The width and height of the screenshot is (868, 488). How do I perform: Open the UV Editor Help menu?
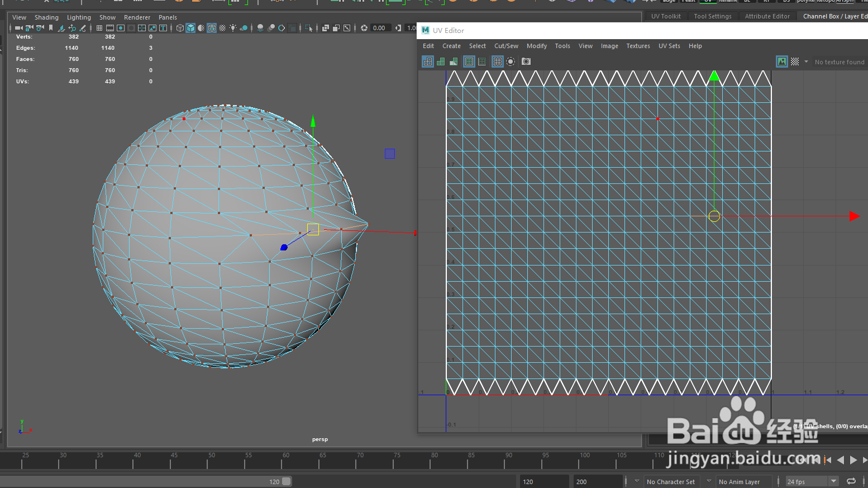coord(695,46)
